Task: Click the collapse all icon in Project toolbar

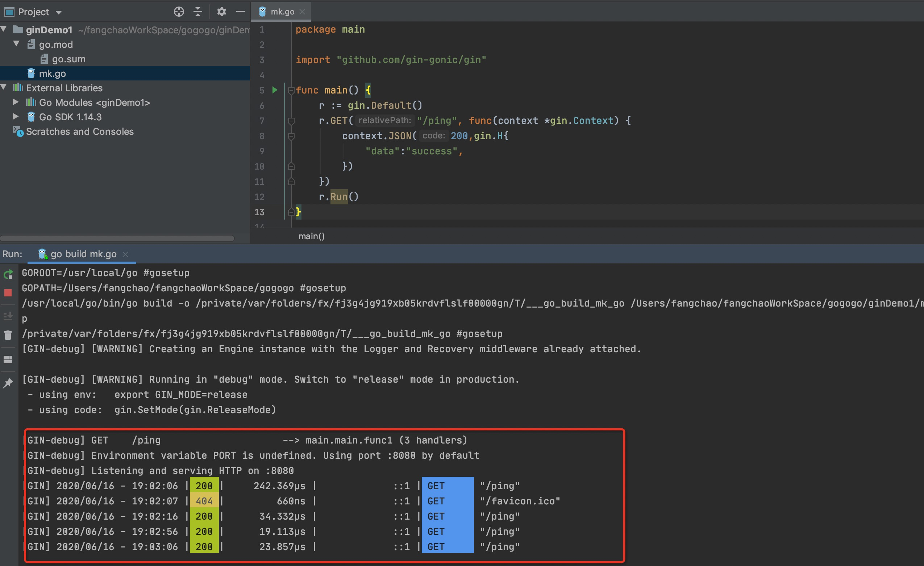Action: pos(197,12)
